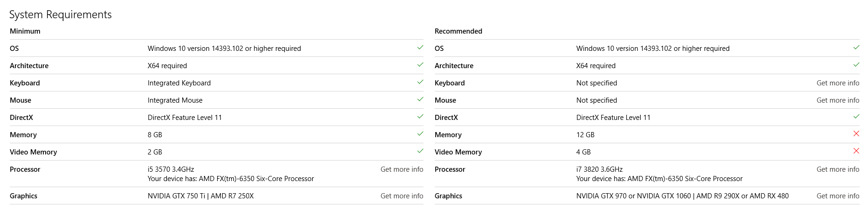The image size is (868, 210).
Task: Open Get more info for Recommended Graphics
Action: [x=838, y=196]
